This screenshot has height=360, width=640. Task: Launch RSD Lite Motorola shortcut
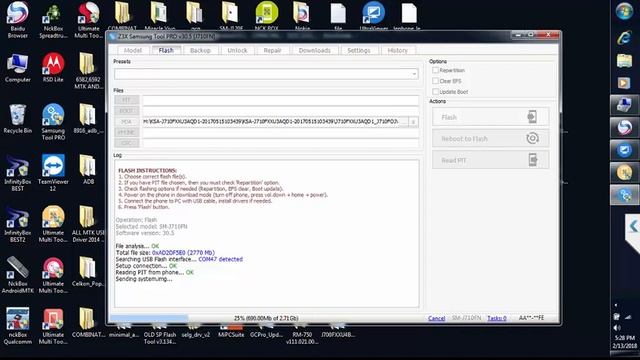tap(53, 67)
